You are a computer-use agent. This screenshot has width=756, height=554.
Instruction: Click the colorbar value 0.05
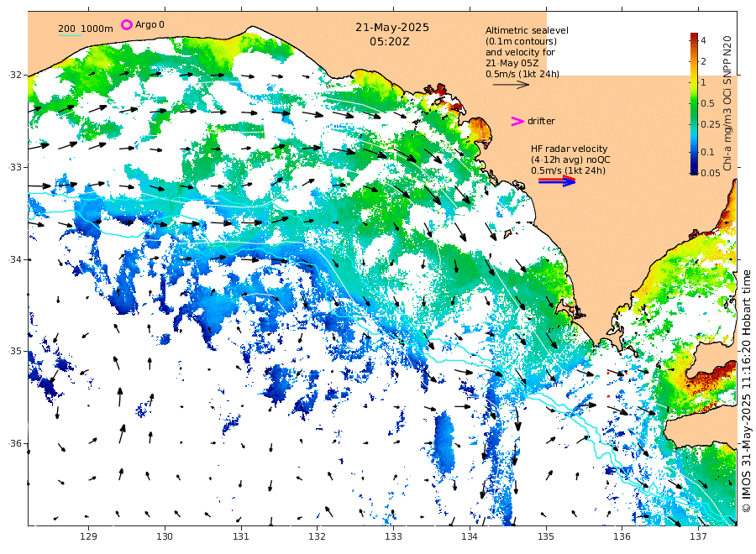click(710, 172)
